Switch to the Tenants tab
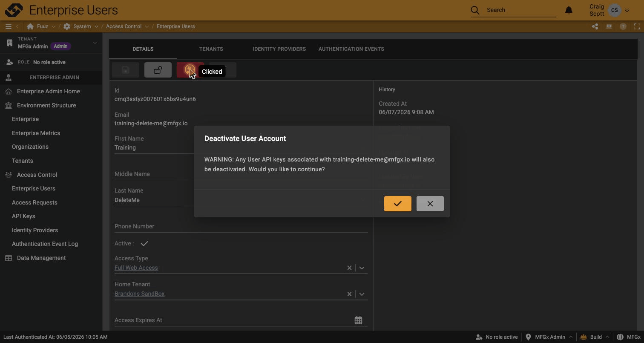This screenshot has height=343, width=644. [x=211, y=49]
